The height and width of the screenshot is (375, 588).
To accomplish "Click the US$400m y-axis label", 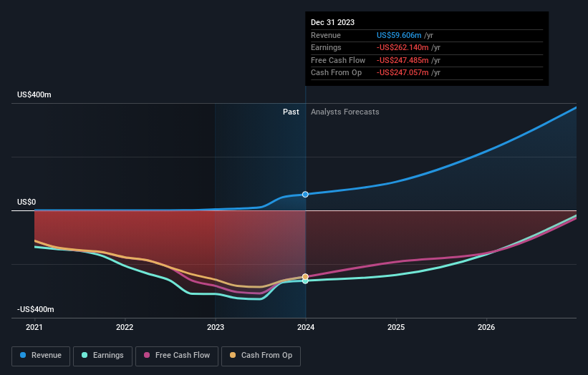I will (34, 94).
